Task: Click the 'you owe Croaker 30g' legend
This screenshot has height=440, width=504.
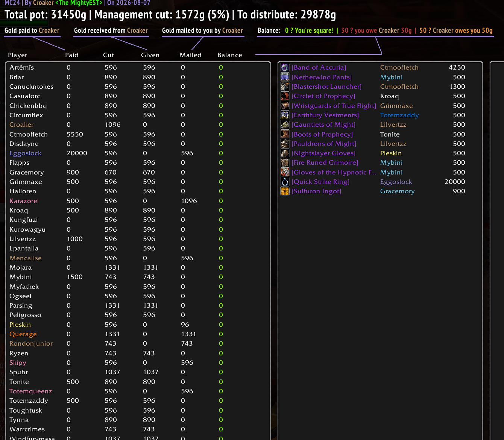Action: coord(376,30)
